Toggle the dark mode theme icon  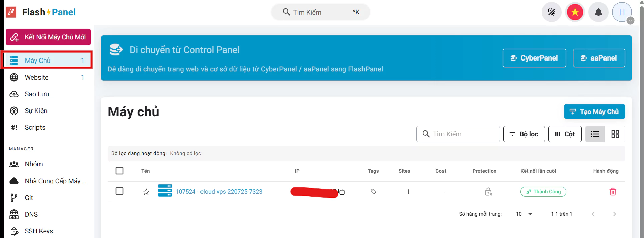(x=551, y=12)
